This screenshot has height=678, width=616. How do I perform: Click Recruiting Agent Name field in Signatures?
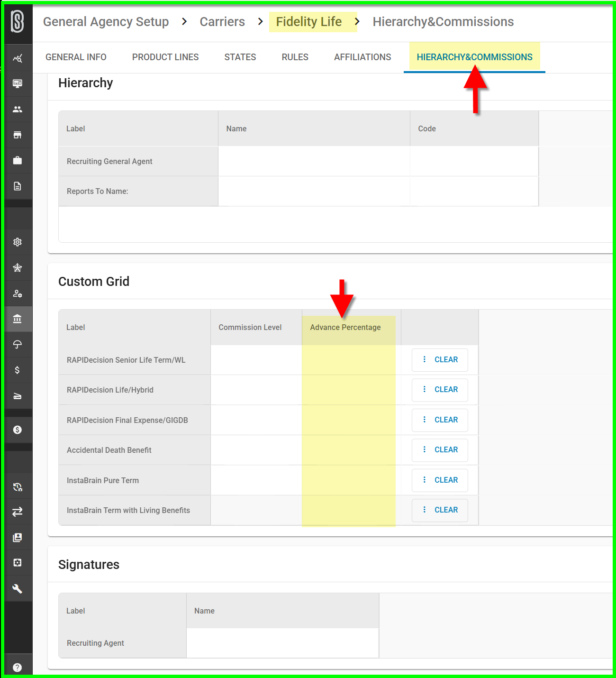coord(282,643)
